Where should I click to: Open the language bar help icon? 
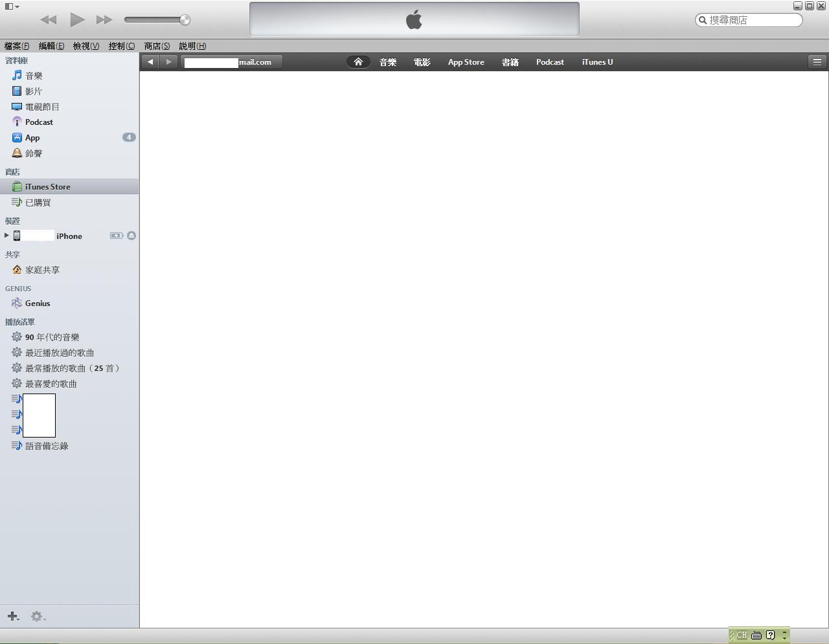point(771,635)
